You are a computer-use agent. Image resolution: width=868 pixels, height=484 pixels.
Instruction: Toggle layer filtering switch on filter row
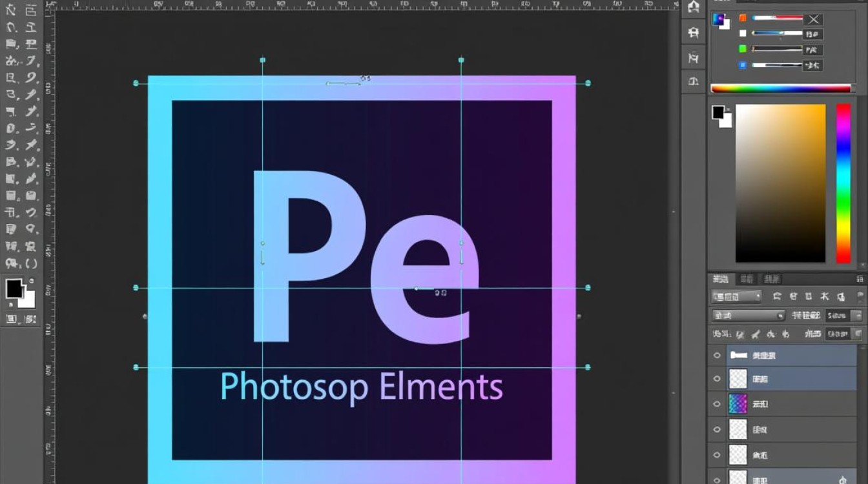point(862,297)
